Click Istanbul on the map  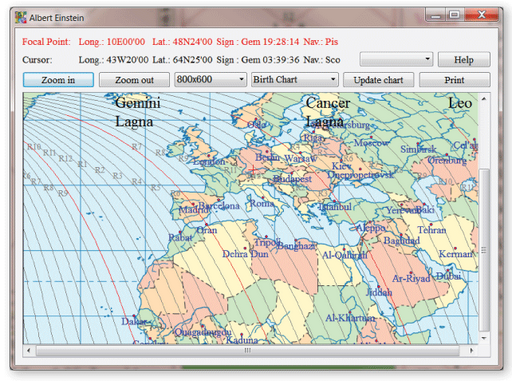point(335,207)
